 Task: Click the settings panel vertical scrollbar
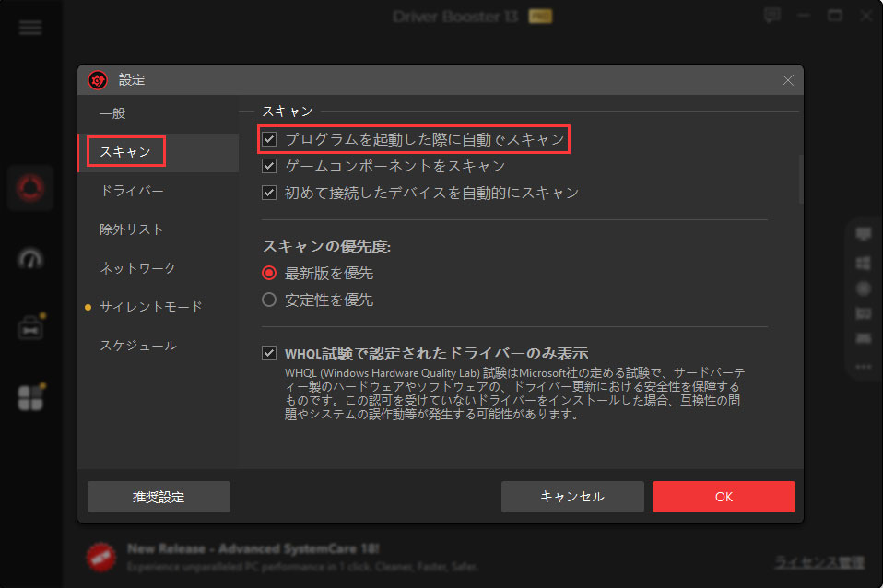point(801,179)
